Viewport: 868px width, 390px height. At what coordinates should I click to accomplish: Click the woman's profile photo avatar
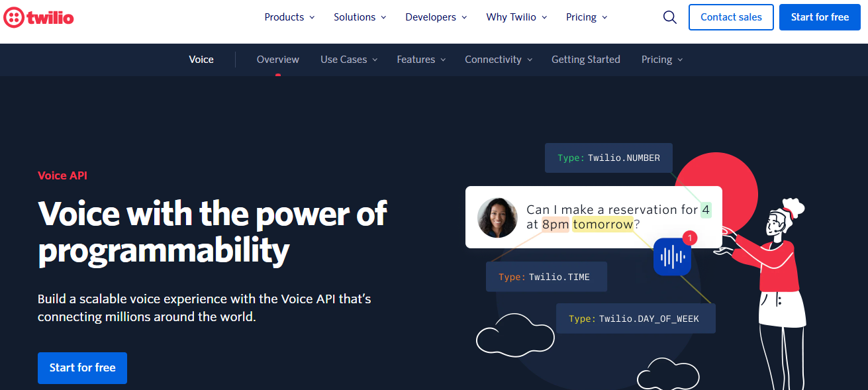497,217
